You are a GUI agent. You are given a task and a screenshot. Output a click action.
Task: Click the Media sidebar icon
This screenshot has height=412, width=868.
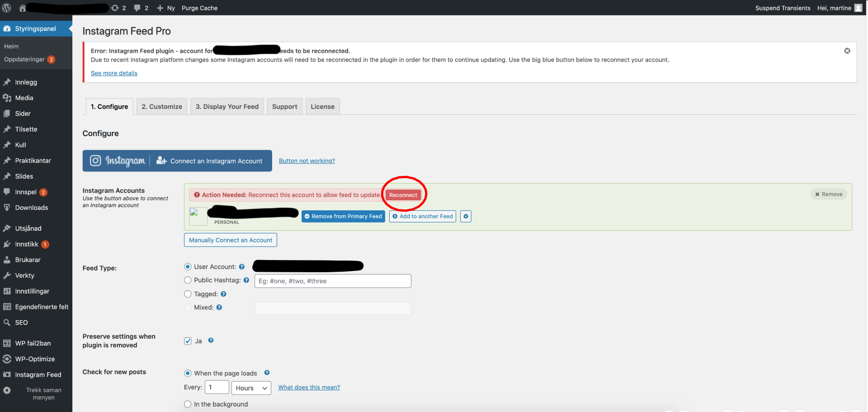click(x=7, y=98)
